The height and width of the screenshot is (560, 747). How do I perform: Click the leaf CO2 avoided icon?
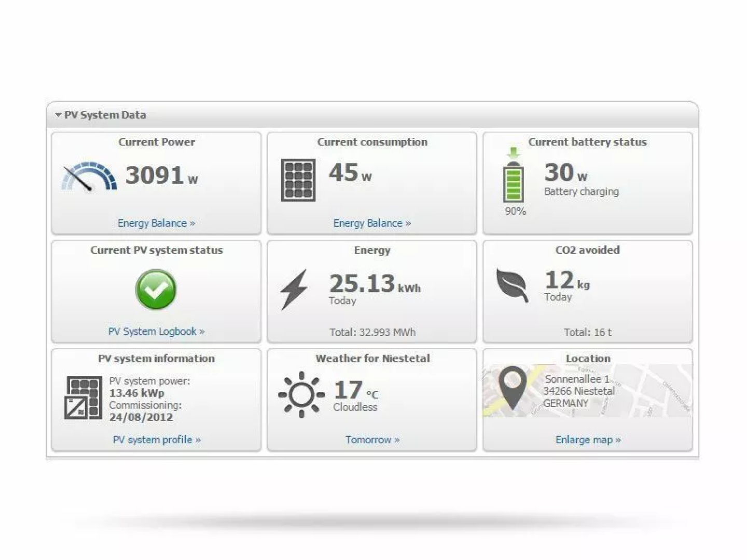click(512, 285)
